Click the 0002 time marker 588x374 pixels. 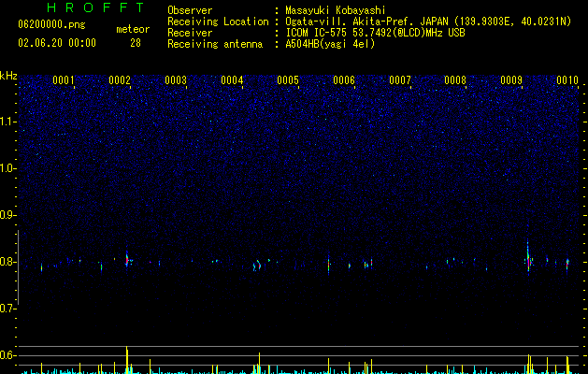click(120, 80)
